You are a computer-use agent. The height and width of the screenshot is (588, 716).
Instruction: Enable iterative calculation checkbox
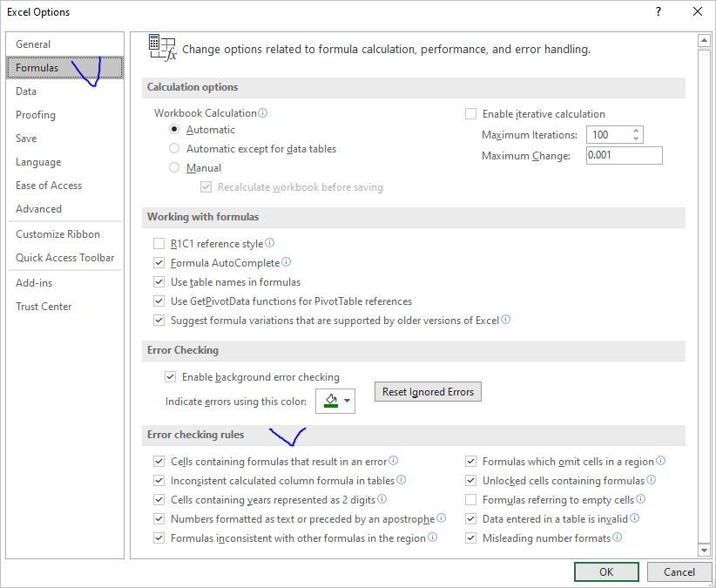pos(470,113)
